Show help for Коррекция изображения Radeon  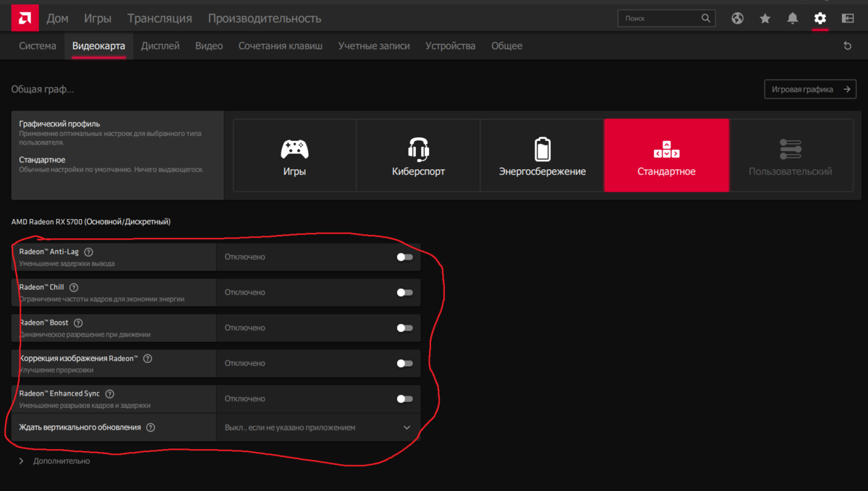pyautogui.click(x=148, y=358)
